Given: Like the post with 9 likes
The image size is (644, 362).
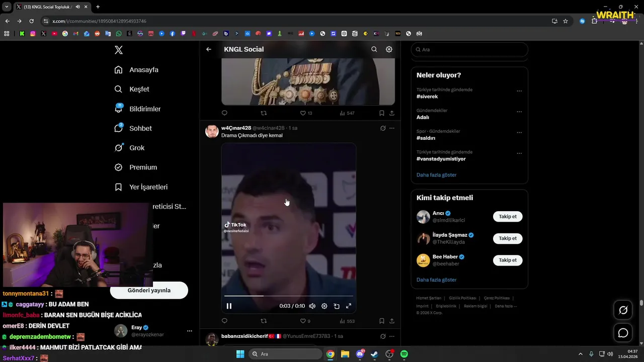Looking at the screenshot, I should point(305,321).
